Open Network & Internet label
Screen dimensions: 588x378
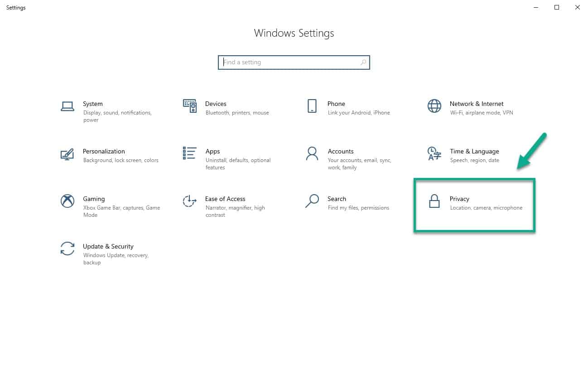pyautogui.click(x=477, y=104)
